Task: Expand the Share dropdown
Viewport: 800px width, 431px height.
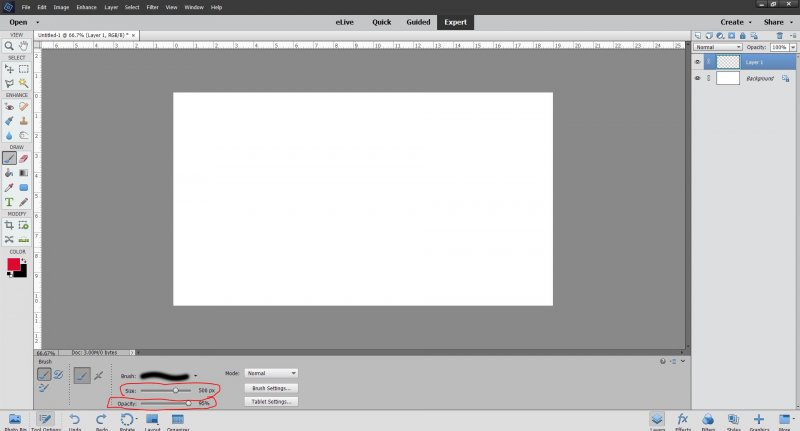Action: (x=778, y=22)
